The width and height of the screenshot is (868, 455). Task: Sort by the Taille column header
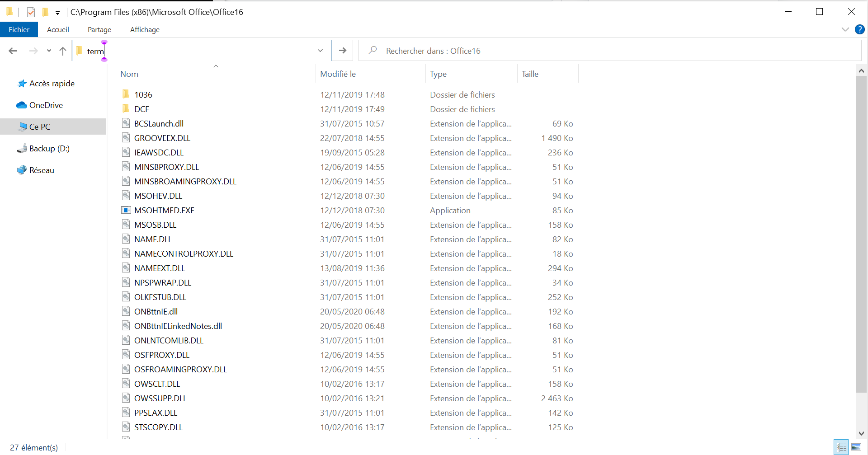530,74
